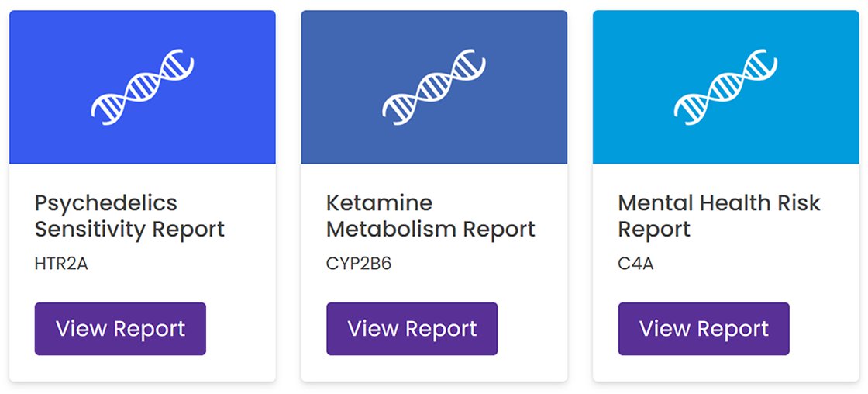Click the CYP2B6 gene label

point(359,264)
